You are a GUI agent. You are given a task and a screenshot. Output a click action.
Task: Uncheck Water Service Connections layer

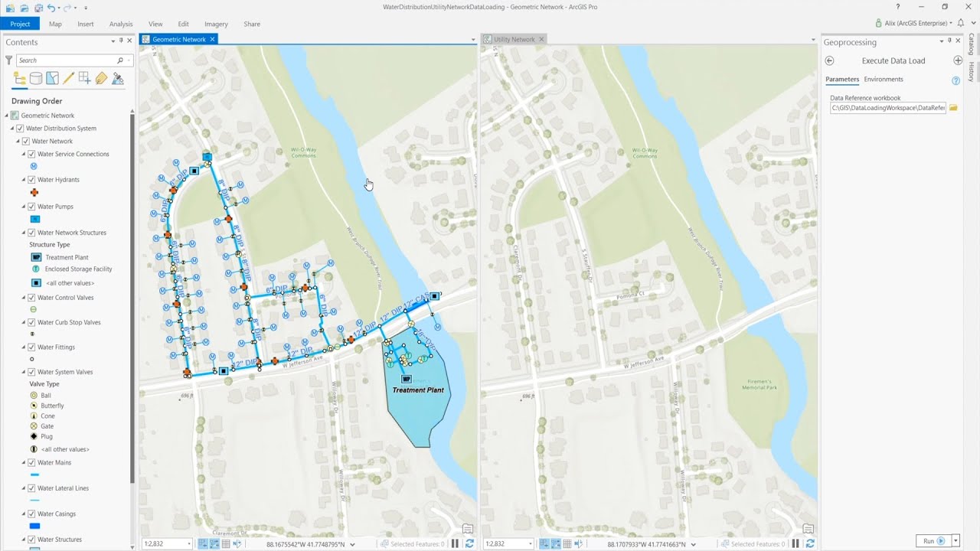coord(31,154)
